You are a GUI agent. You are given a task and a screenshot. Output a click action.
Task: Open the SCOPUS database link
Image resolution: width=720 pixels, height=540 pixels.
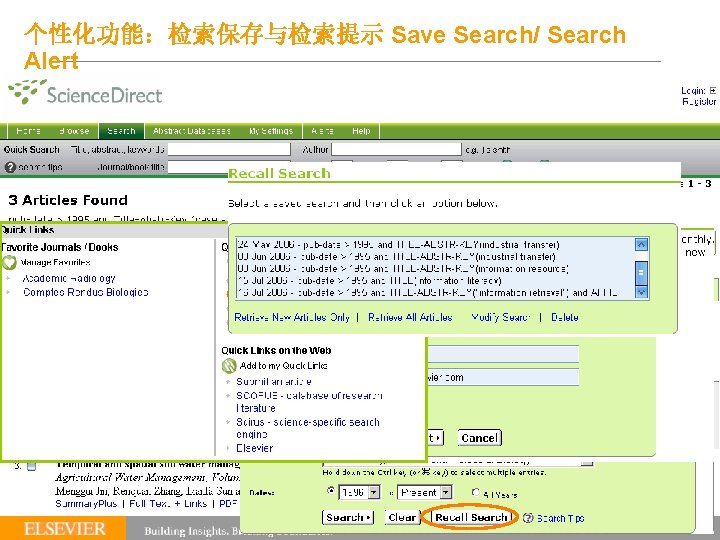click(309, 402)
